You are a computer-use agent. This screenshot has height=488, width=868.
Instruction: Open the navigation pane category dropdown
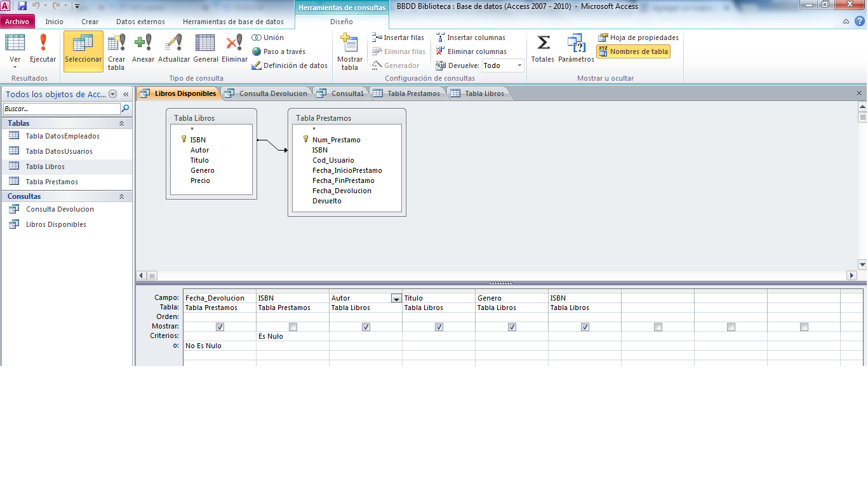(113, 94)
